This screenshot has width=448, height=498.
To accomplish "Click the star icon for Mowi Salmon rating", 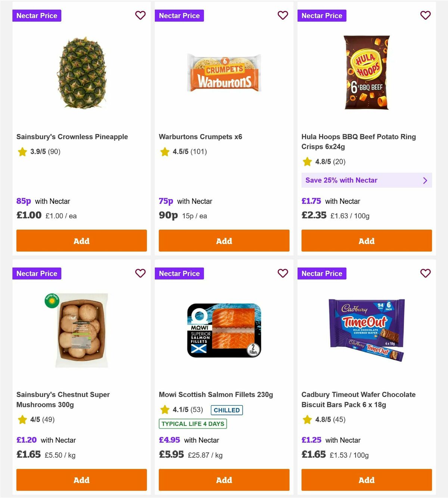I will click(x=164, y=409).
